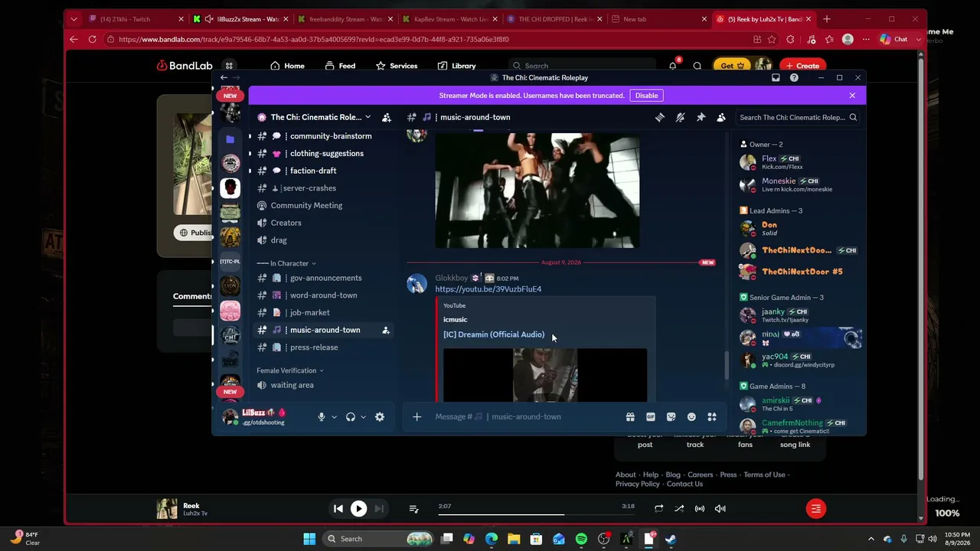Open Threads in the Discord channel header
The image size is (980, 551).
[659, 117]
